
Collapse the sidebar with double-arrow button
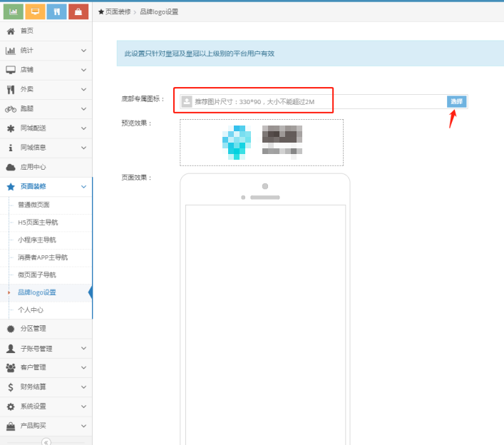(x=46, y=441)
